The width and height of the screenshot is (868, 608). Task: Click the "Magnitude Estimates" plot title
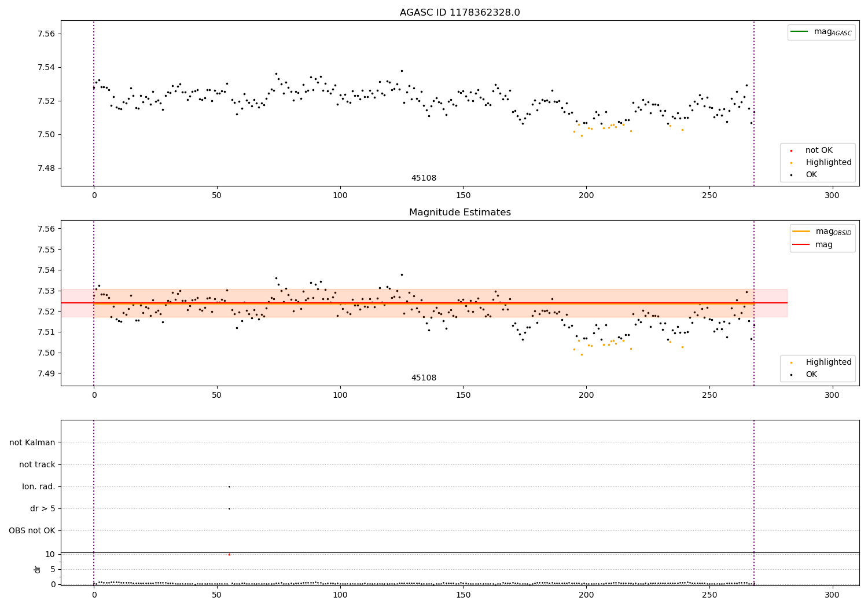point(459,213)
